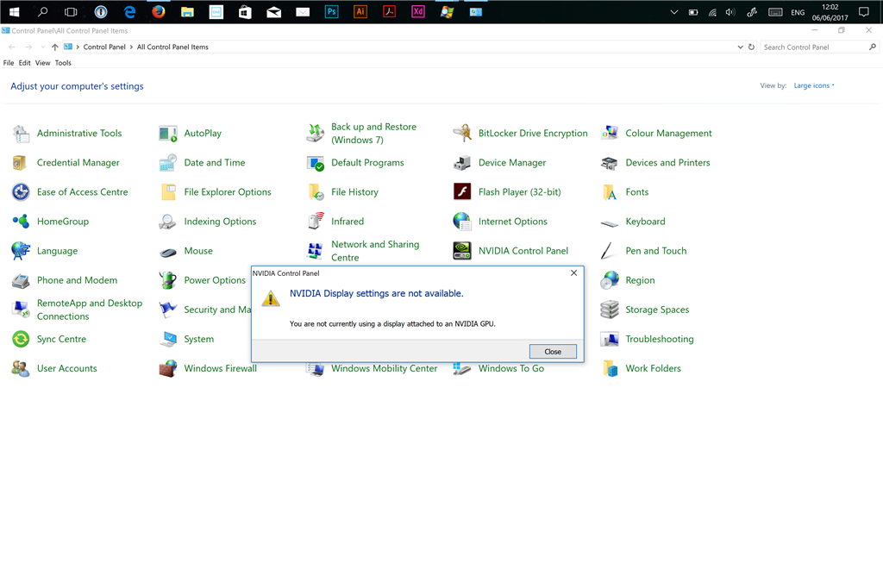Open the Windows Start menu

pos(14,12)
